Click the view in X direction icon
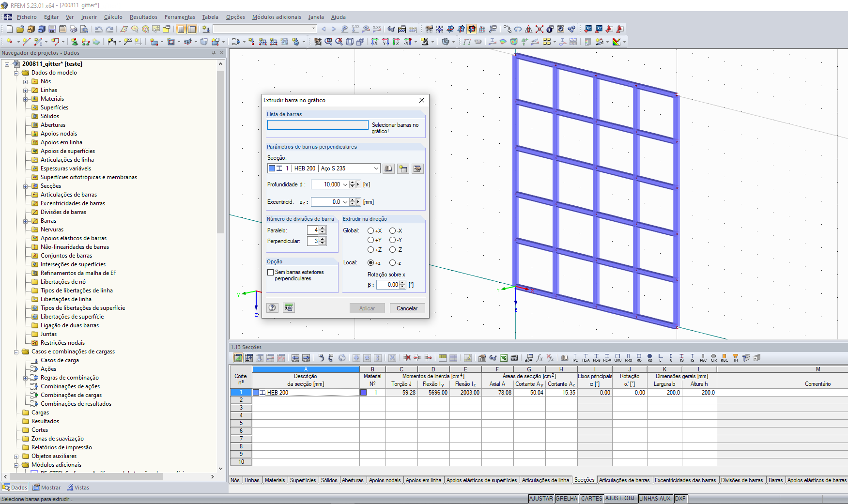Image resolution: width=848 pixels, height=504 pixels. coord(375,42)
